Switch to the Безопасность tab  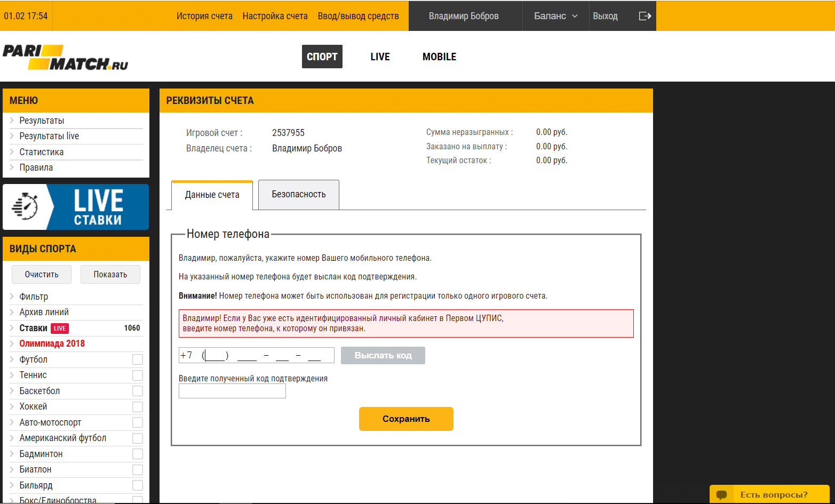[298, 195]
